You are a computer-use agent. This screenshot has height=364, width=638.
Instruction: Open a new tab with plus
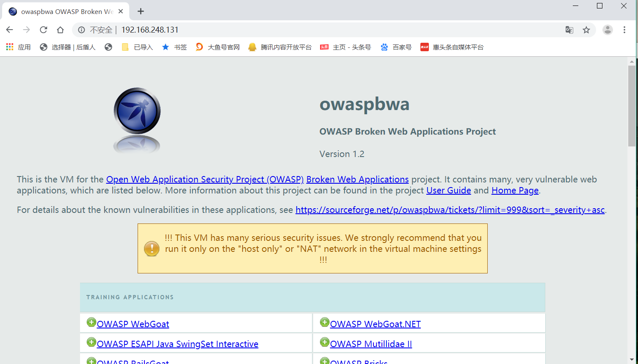point(141,11)
